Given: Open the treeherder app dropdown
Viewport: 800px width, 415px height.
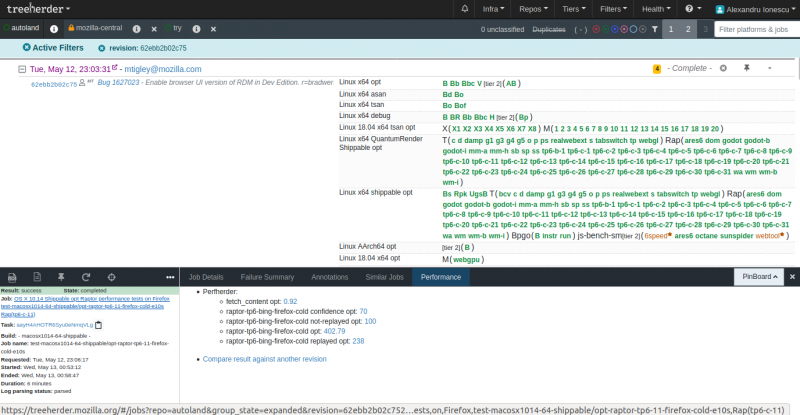Looking at the screenshot, I should pos(38,9).
